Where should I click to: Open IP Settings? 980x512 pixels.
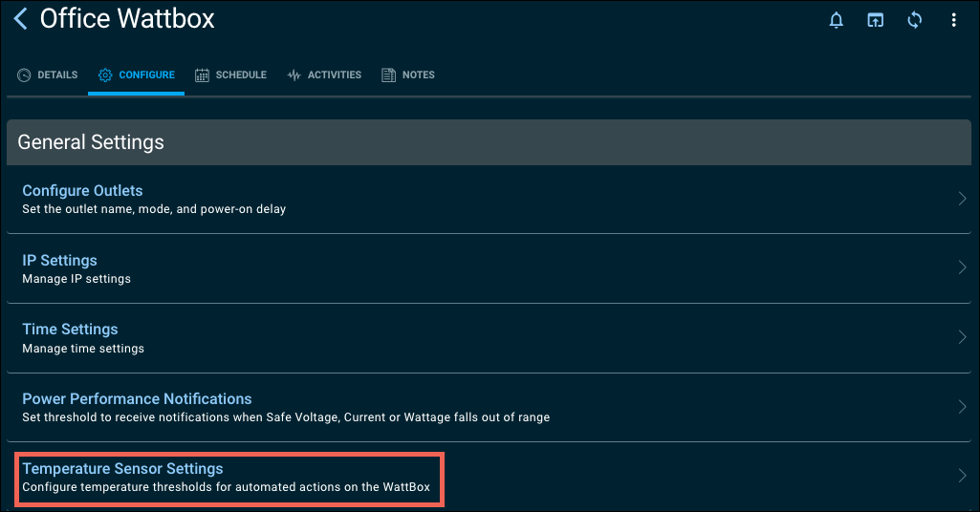coord(489,268)
